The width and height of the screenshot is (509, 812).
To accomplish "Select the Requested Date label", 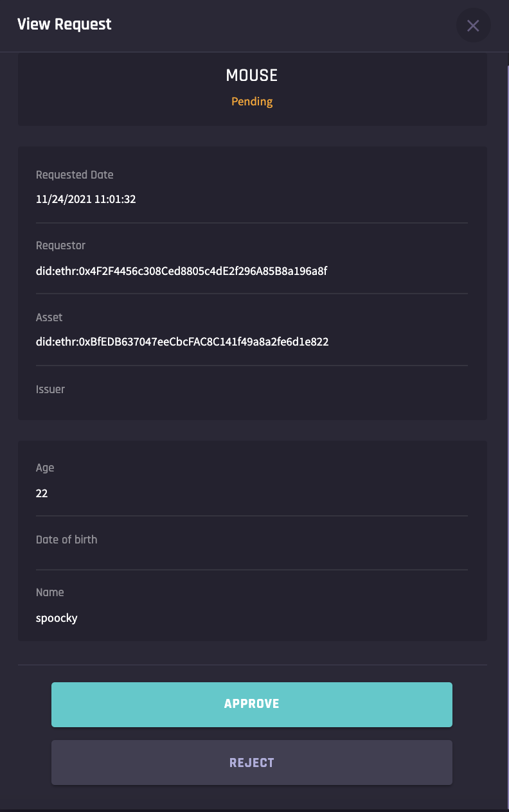I will 75,175.
